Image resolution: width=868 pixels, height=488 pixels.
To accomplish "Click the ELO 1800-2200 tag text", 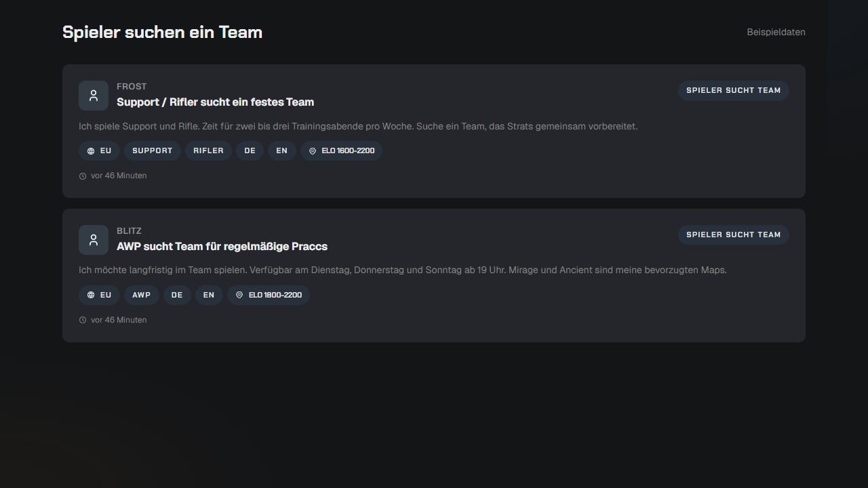I will pyautogui.click(x=275, y=295).
